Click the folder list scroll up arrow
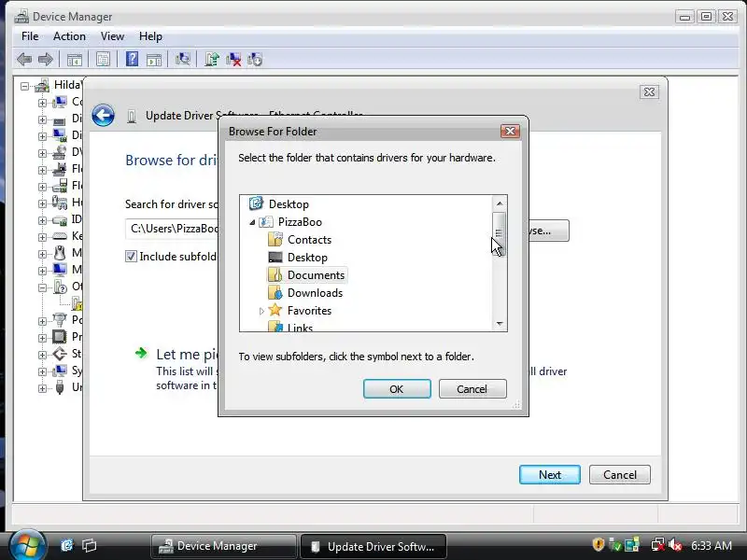This screenshot has width=747, height=560. click(500, 203)
